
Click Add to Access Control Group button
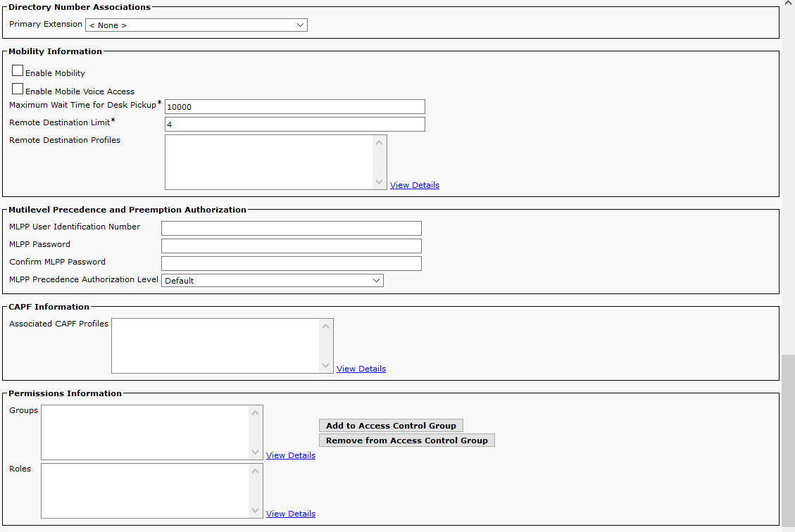(x=391, y=426)
